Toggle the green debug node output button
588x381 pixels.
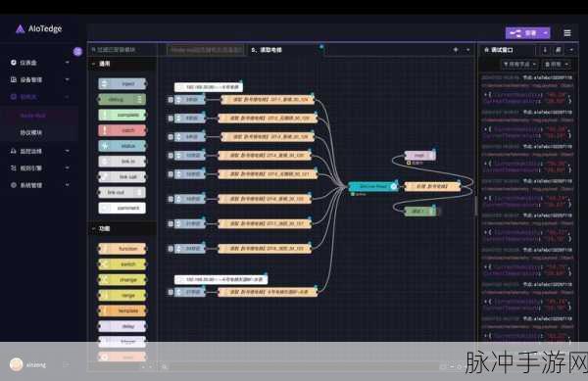[438, 212]
